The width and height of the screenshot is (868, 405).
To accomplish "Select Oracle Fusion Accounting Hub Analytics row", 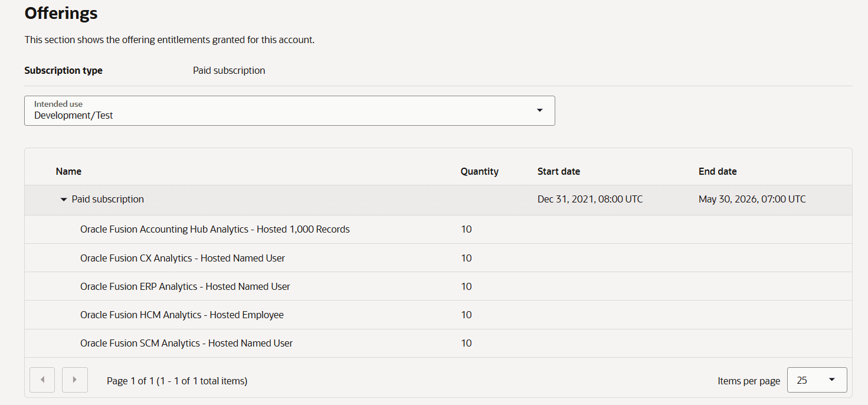I will tap(215, 229).
